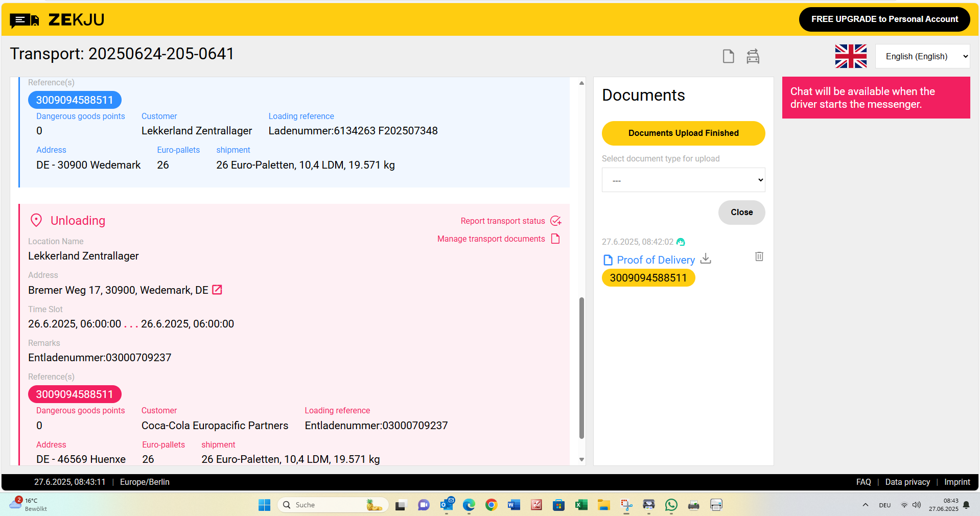Click the Proof of Delivery file icon
The width and height of the screenshot is (980, 516).
608,260
